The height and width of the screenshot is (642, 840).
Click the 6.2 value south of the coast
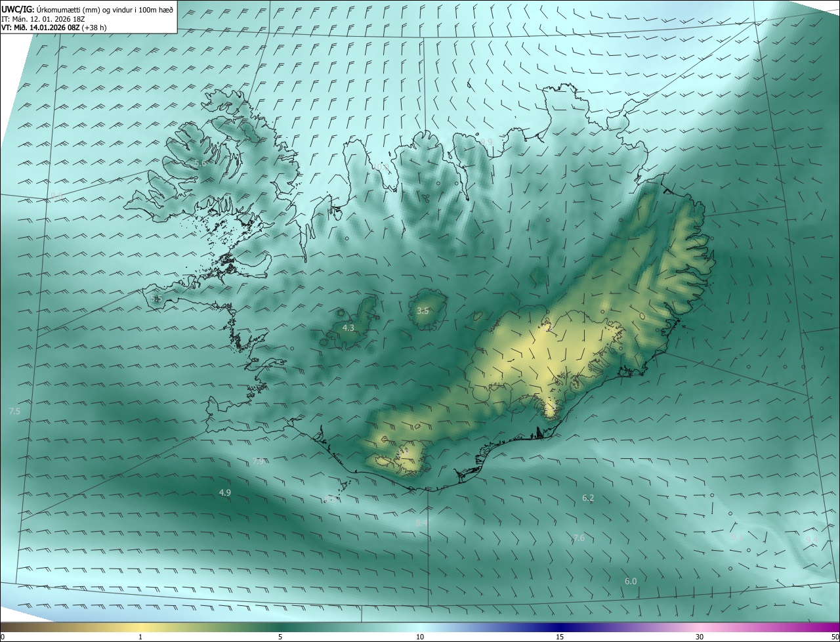[x=588, y=498]
